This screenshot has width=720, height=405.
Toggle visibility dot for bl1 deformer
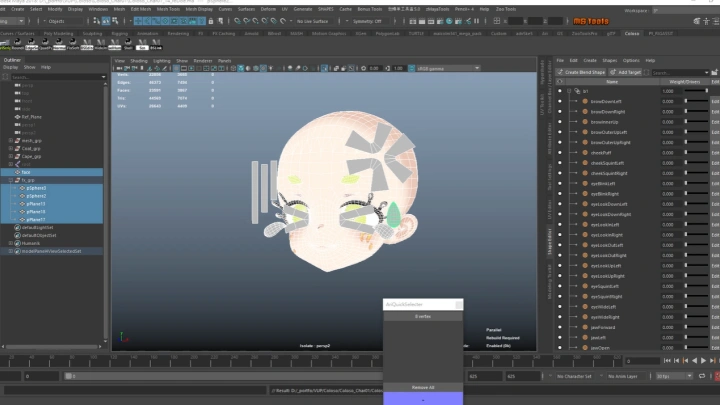click(560, 91)
